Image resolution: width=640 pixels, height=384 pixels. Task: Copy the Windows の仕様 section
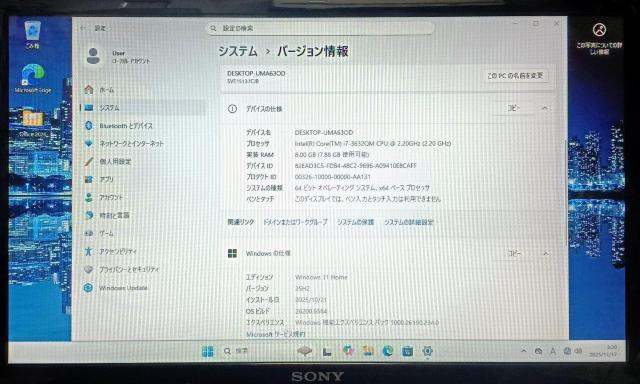click(514, 253)
